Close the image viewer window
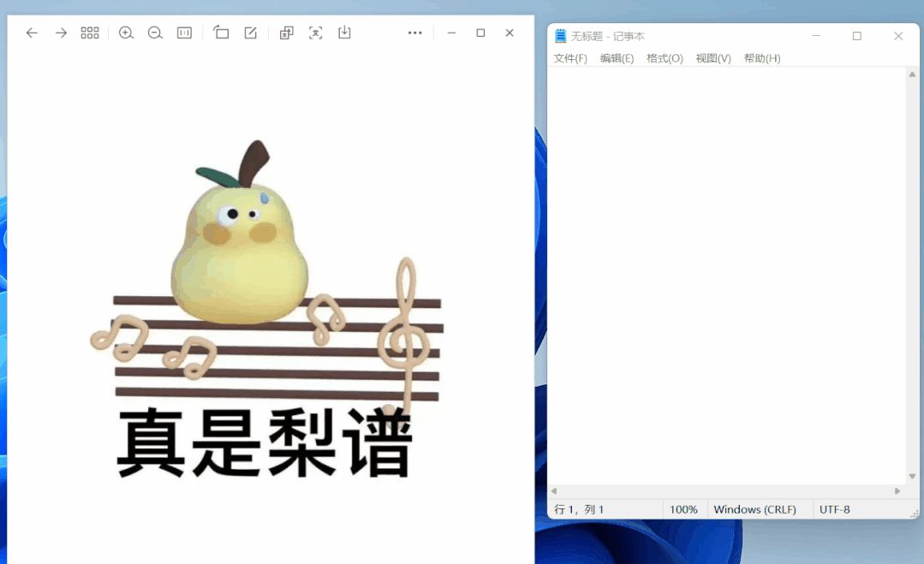Viewport: 924px width, 564px height. click(510, 33)
